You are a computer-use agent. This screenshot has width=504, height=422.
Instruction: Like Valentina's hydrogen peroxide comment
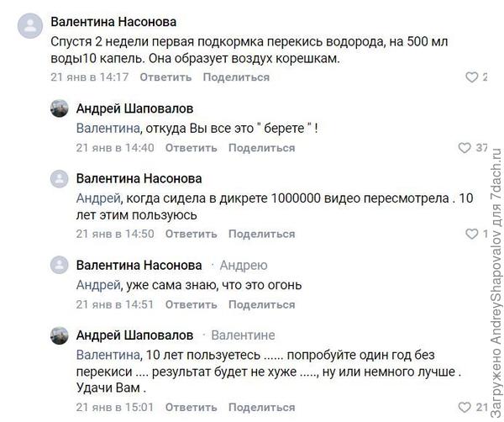471,77
